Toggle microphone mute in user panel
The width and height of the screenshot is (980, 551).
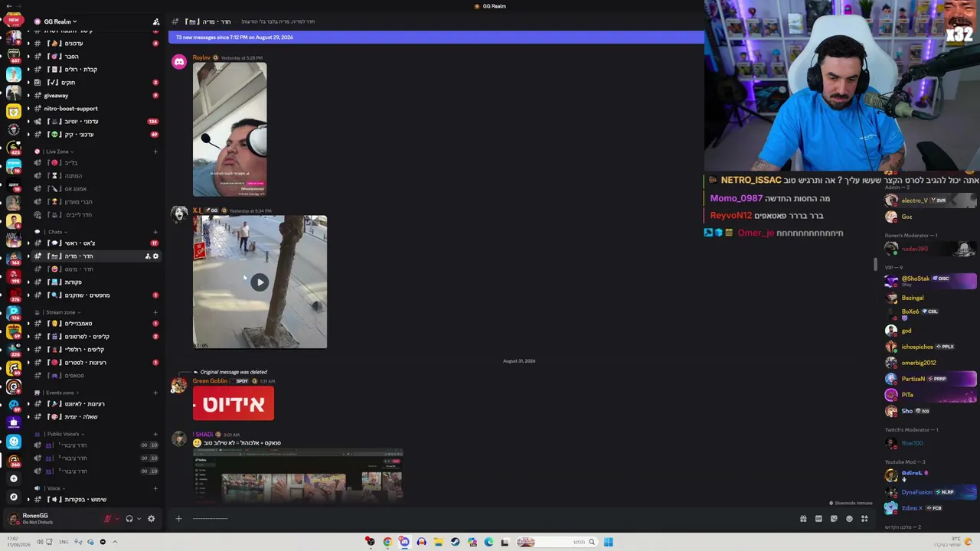pyautogui.click(x=107, y=519)
